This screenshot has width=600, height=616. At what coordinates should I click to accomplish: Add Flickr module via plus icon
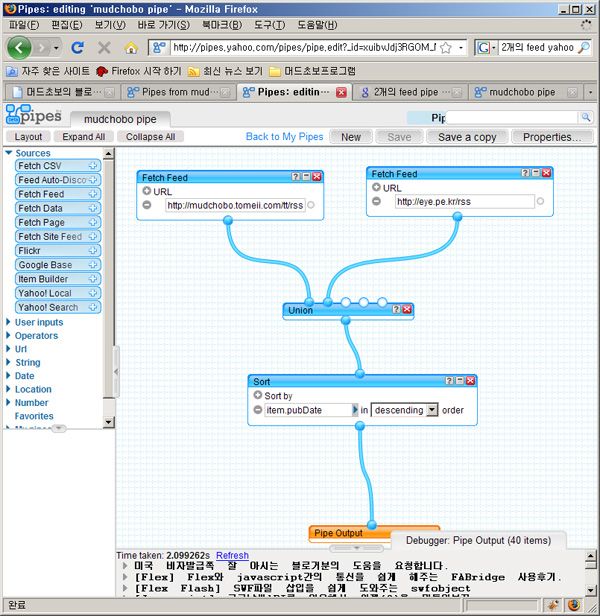(x=93, y=251)
